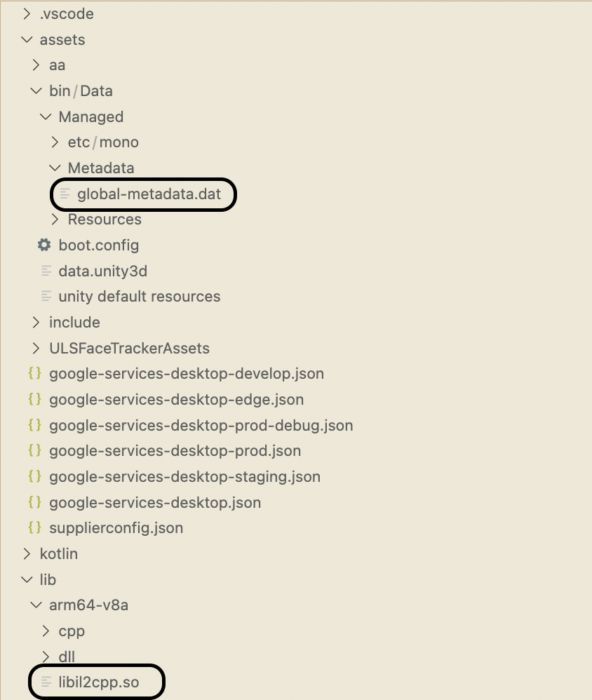
Task: Collapse the Metadata folder
Action: [55, 168]
